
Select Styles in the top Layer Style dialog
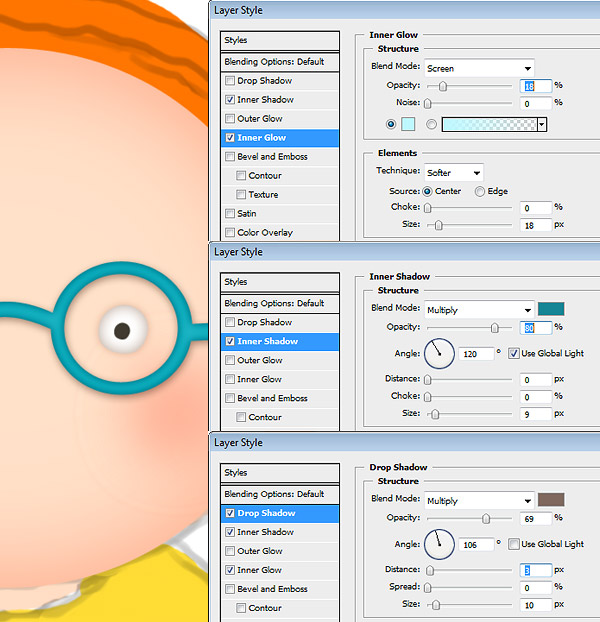pos(280,40)
